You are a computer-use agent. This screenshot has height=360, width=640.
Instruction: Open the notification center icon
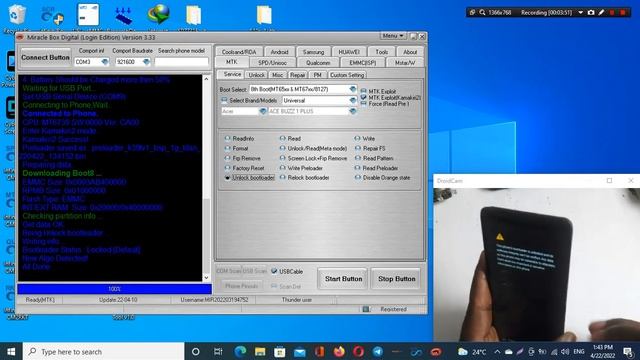[629, 351]
